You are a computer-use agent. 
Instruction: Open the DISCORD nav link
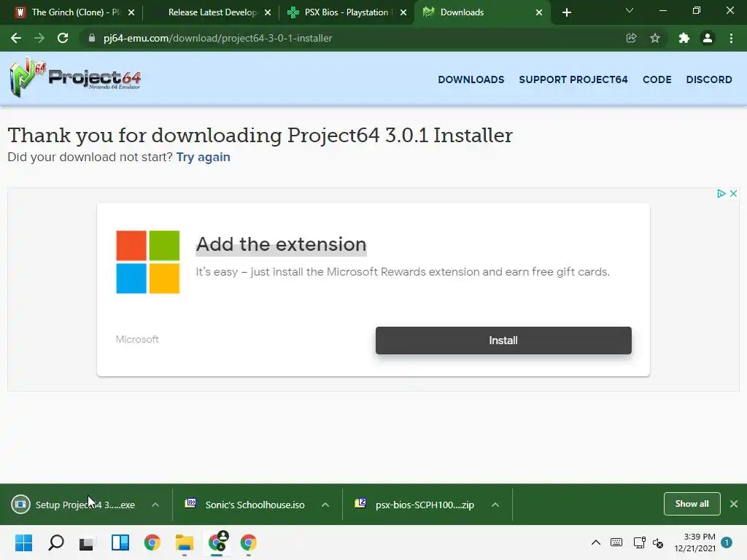(709, 79)
